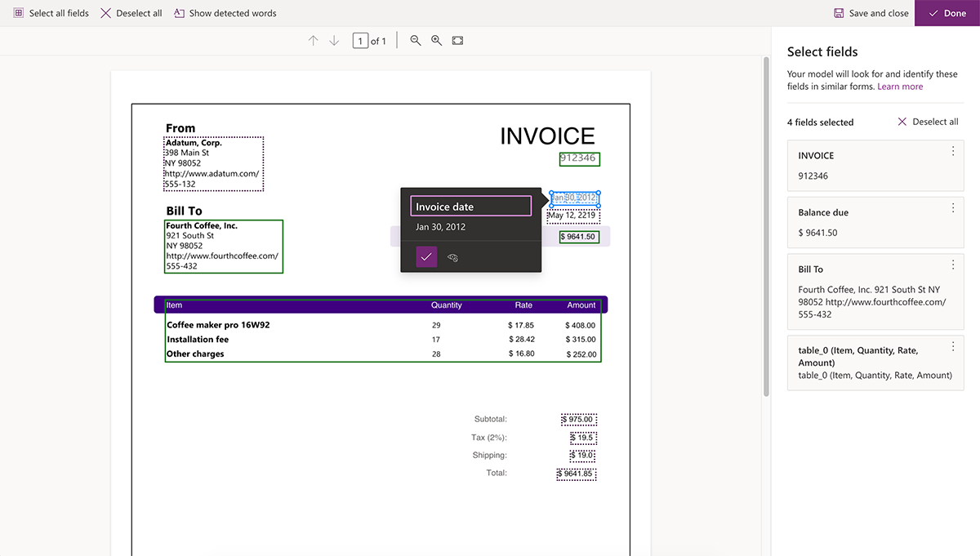Click the redo selection icon in popup
The width and height of the screenshot is (980, 556).
tap(453, 258)
